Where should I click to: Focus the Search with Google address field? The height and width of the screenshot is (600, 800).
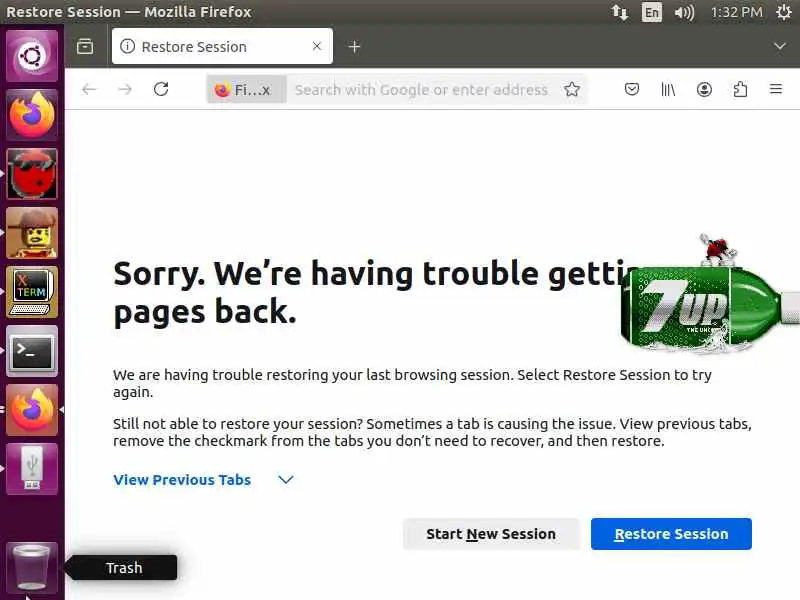pyautogui.click(x=421, y=89)
